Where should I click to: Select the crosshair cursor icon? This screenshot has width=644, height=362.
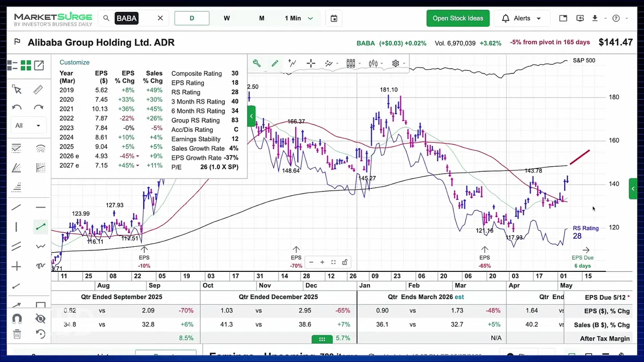(x=311, y=63)
